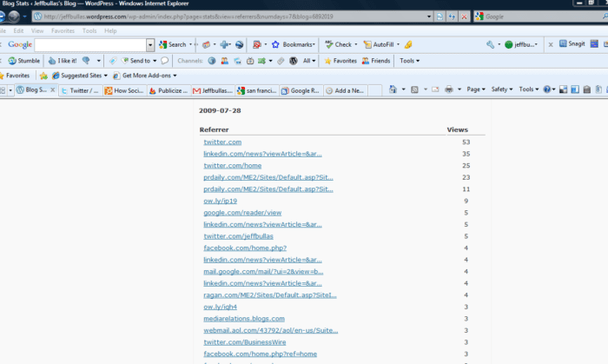The width and height of the screenshot is (608, 364).
Task: Switch to the Jeffbullas Gmail tab
Action: click(x=213, y=90)
